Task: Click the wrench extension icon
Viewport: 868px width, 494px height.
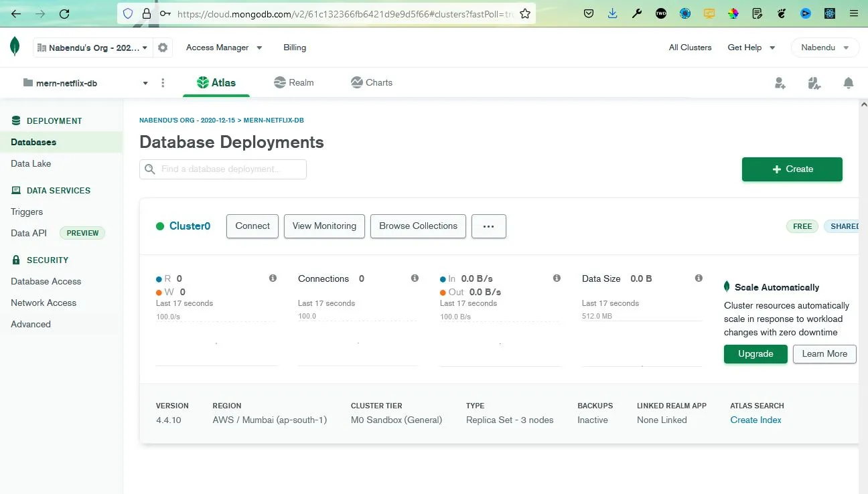Action: pyautogui.click(x=637, y=13)
